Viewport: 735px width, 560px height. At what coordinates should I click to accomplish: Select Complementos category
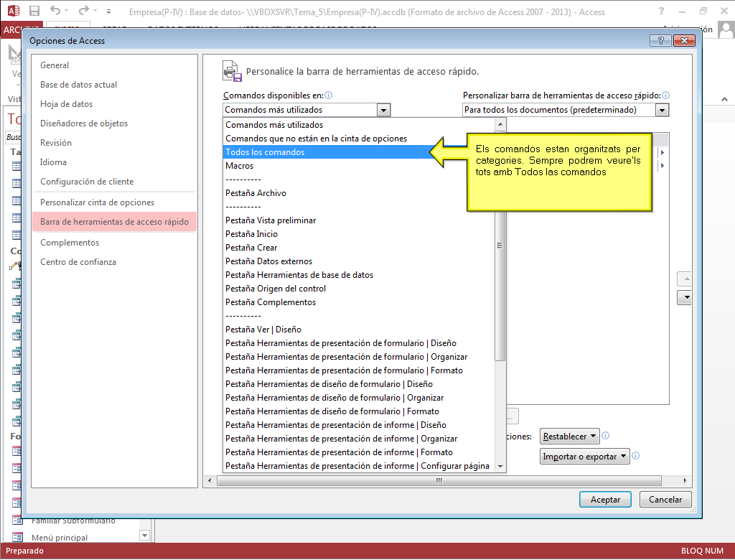click(114, 243)
